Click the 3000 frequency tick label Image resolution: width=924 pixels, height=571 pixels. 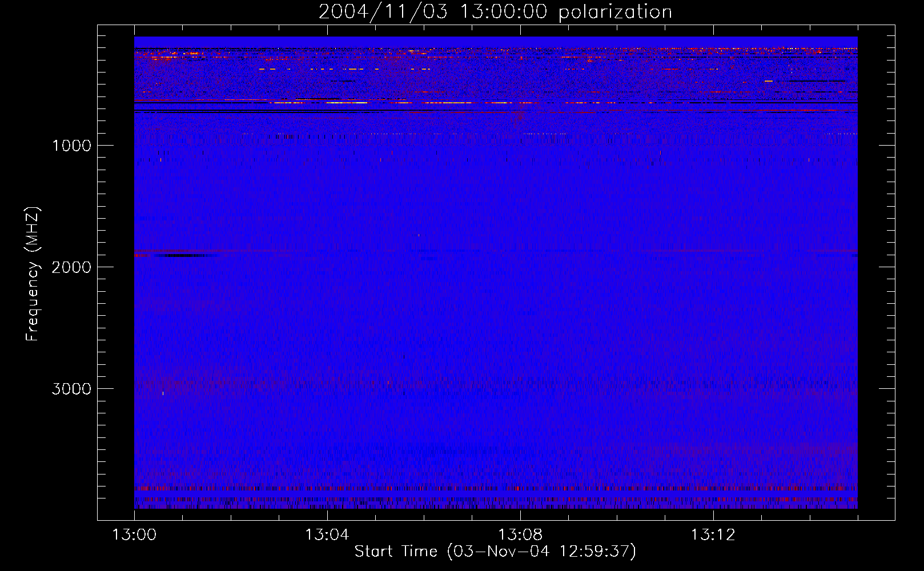[x=72, y=389]
